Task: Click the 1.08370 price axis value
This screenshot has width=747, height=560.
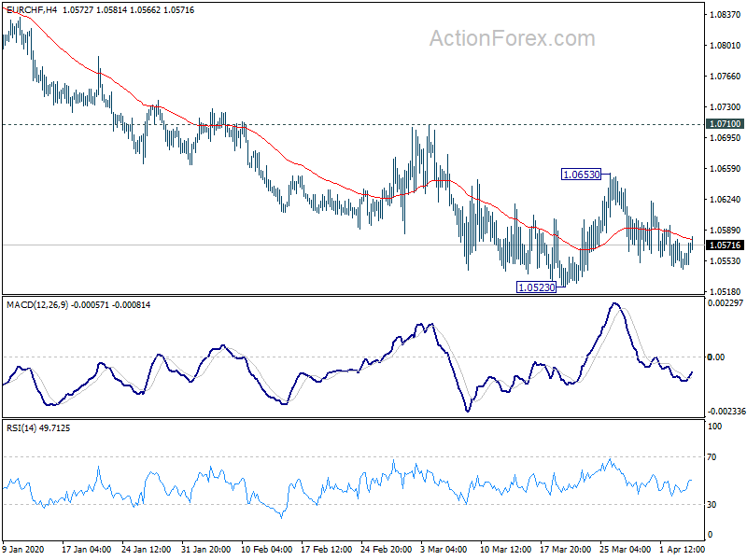Action: point(726,15)
